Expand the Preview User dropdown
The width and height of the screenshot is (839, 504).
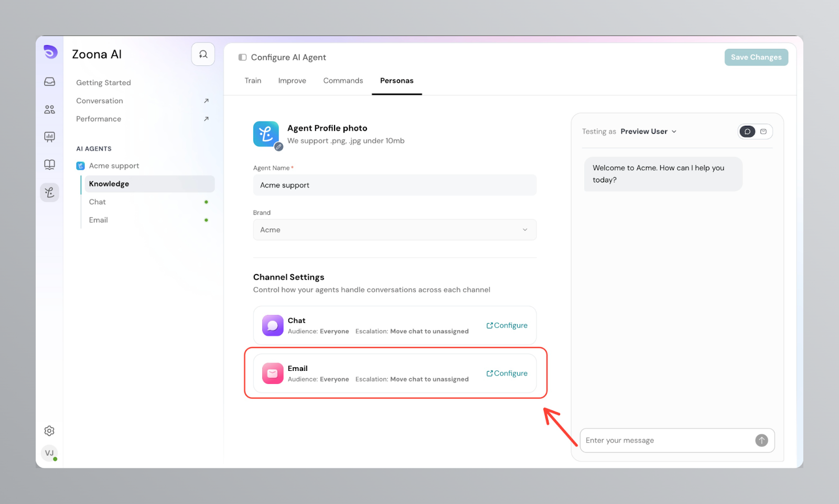(x=649, y=132)
